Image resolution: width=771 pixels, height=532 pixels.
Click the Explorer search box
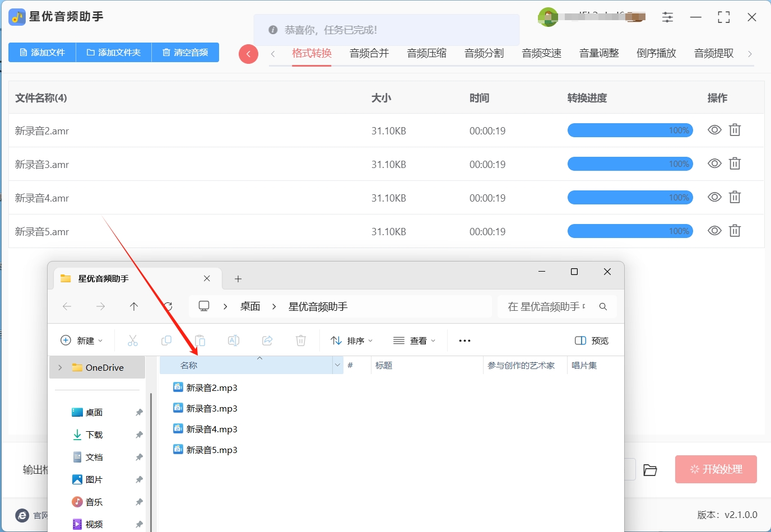tap(557, 306)
